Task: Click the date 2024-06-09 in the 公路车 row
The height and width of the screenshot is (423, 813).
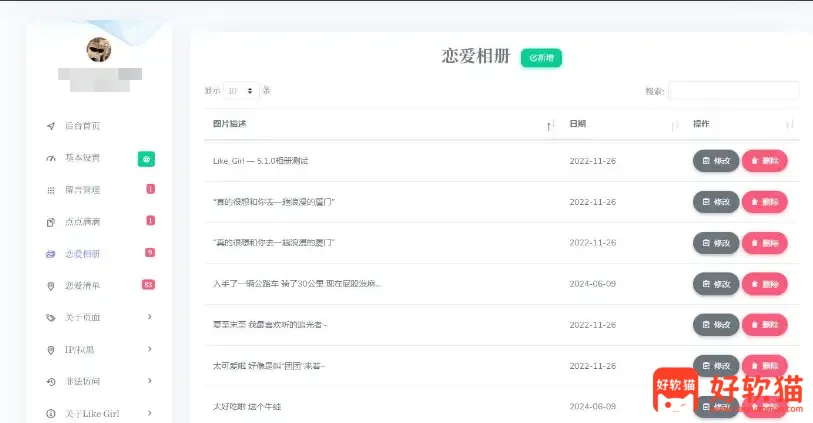Action: [x=593, y=284]
